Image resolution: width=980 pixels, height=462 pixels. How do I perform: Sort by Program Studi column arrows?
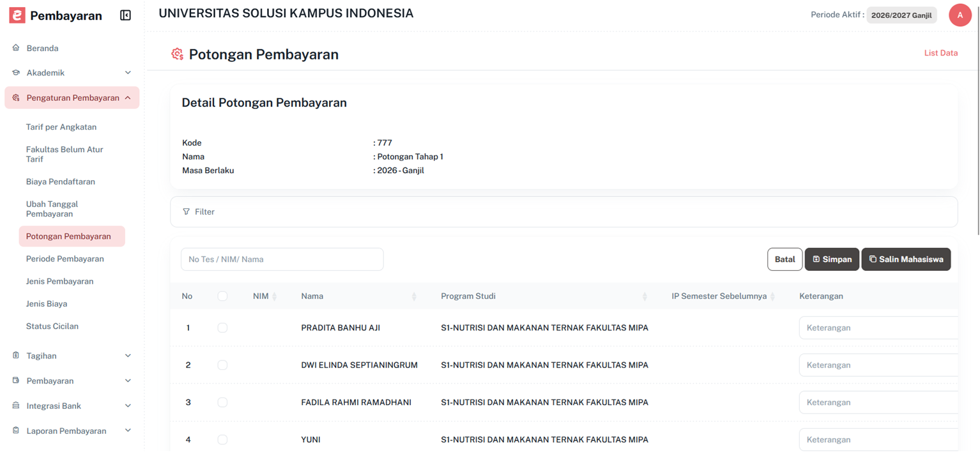(x=645, y=296)
